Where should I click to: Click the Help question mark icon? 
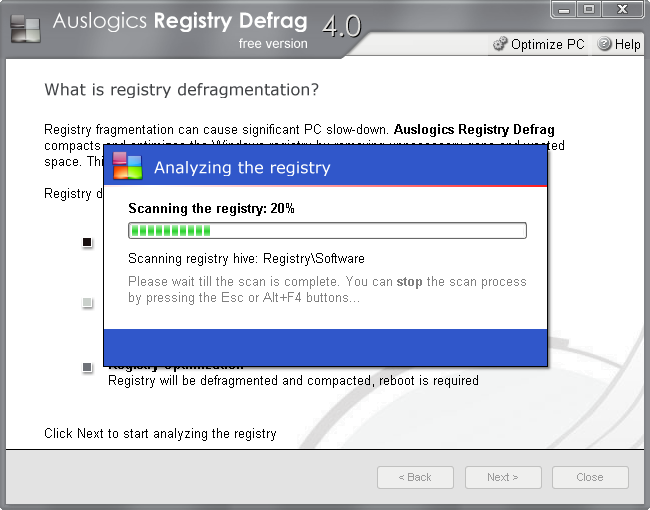point(604,44)
